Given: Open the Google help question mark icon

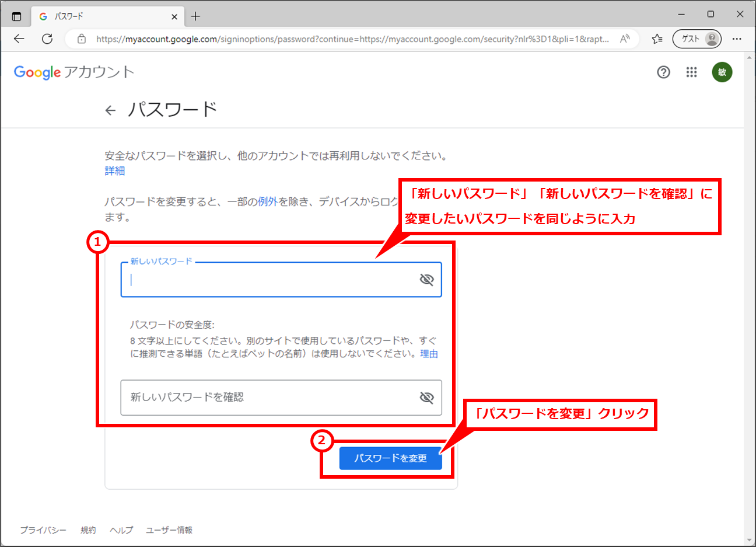Looking at the screenshot, I should click(663, 72).
